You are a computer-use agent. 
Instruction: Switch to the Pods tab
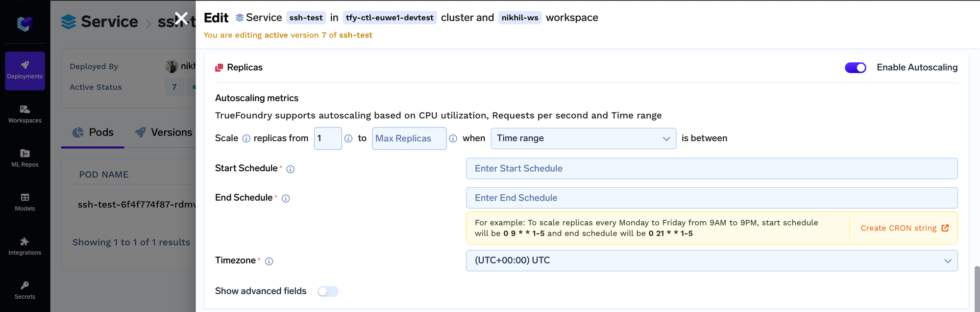(x=93, y=132)
